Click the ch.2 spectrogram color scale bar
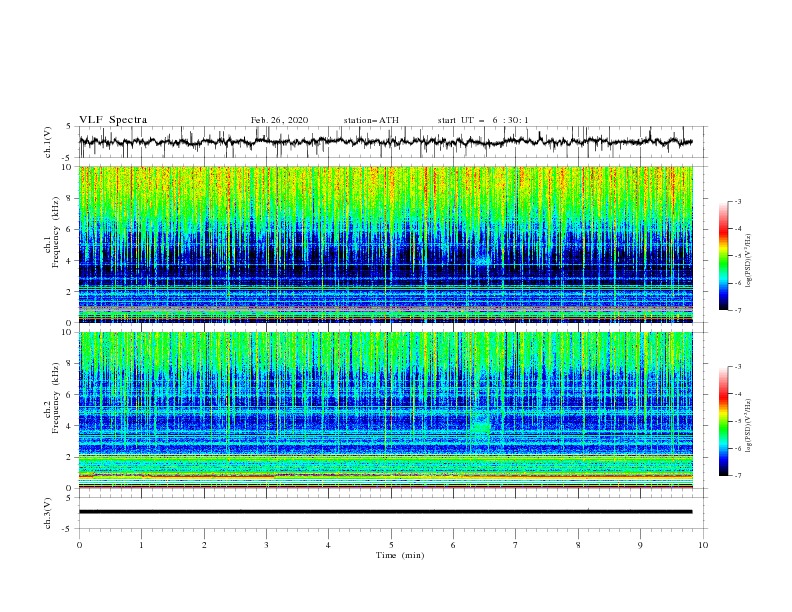This screenshot has height=612, width=792. [723, 421]
